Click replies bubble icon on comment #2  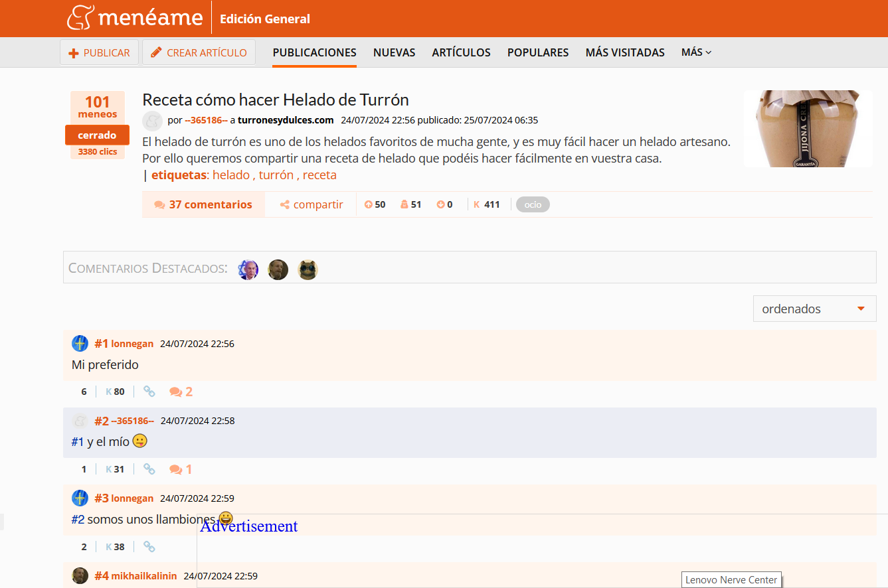click(176, 469)
